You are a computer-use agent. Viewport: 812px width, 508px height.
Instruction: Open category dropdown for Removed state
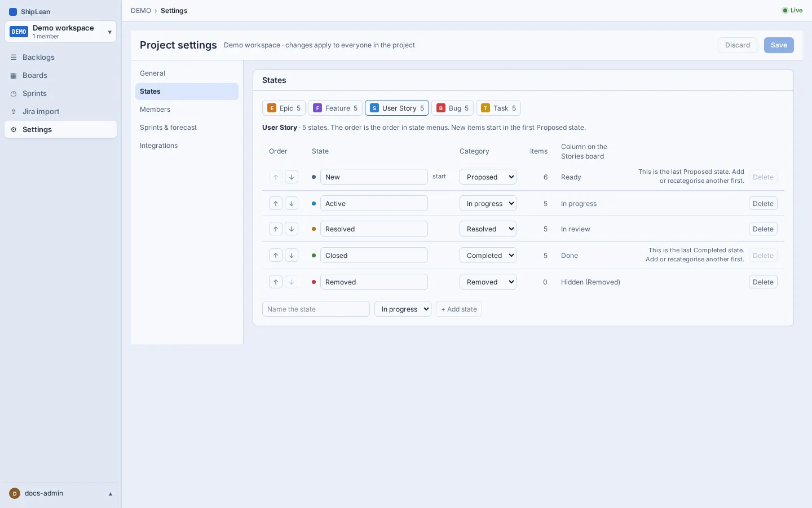pos(488,282)
